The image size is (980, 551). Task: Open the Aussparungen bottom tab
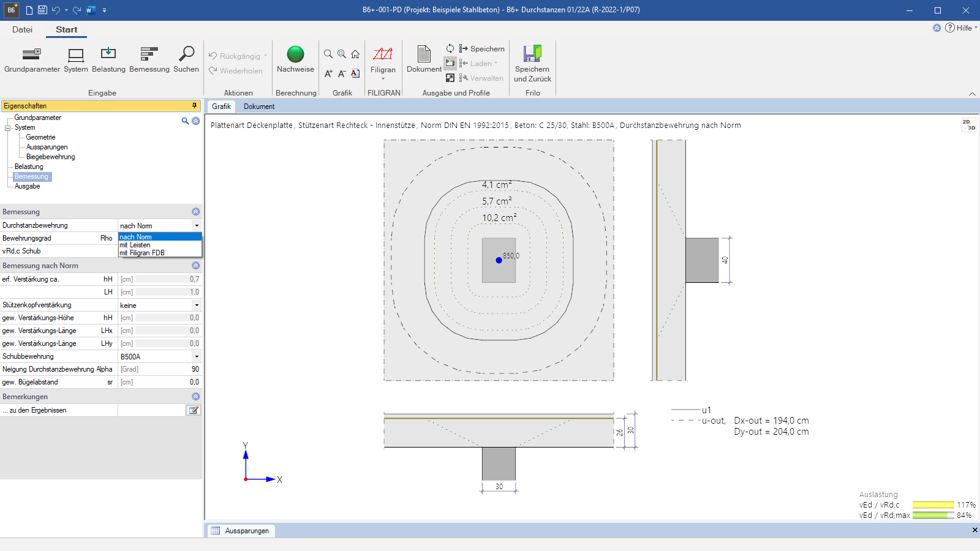[x=241, y=531]
